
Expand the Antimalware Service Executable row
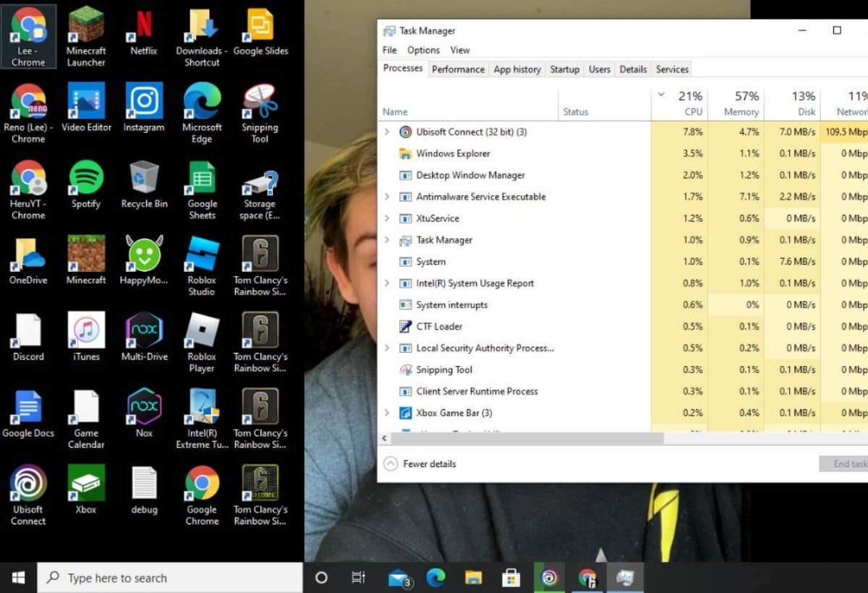(x=386, y=197)
